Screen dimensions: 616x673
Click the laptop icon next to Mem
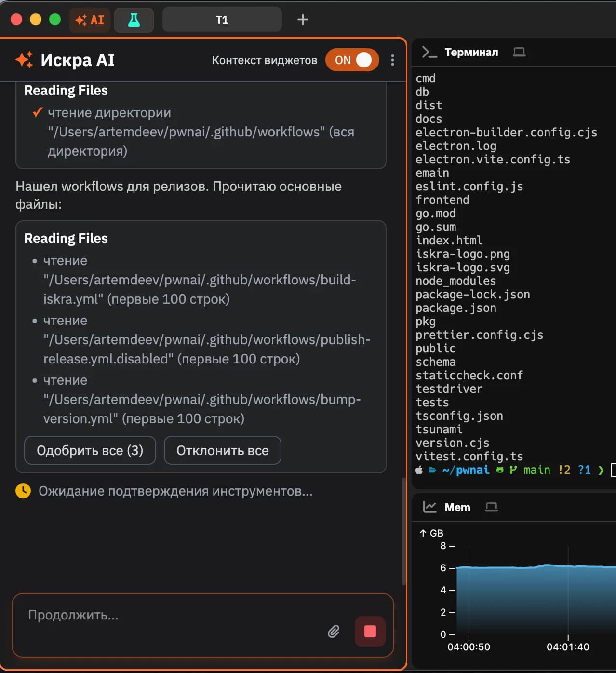pos(491,507)
